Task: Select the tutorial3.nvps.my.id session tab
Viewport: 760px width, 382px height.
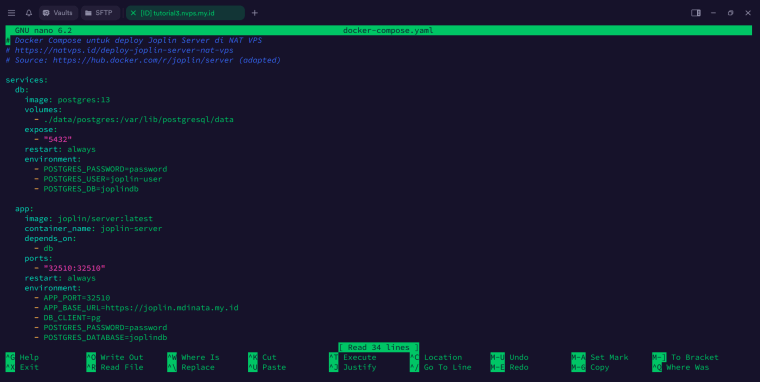Action: tap(185, 13)
